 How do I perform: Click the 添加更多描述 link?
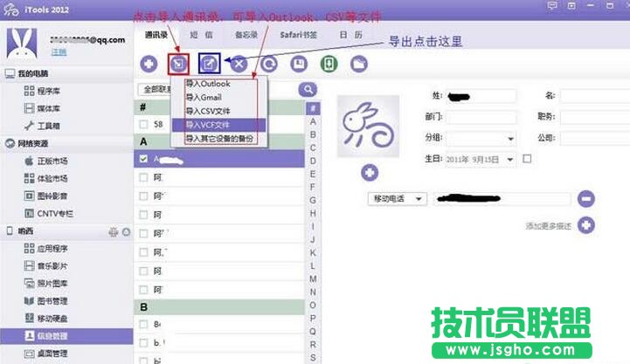548,226
